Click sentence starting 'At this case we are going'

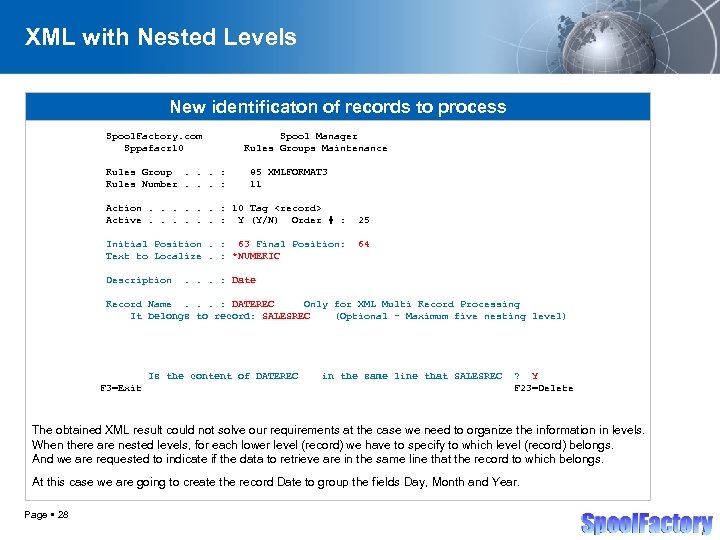(276, 482)
